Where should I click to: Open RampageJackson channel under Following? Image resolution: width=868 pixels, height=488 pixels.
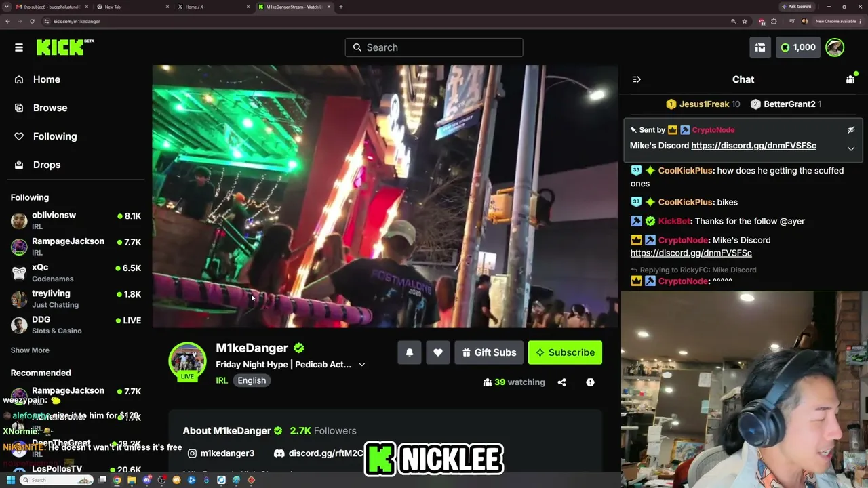(x=76, y=247)
